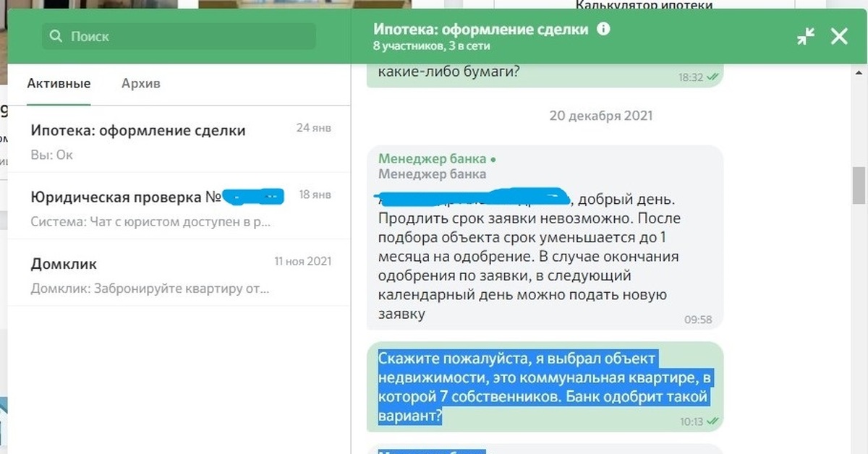Click the 20 декабря 2021 date separator

tap(601, 116)
